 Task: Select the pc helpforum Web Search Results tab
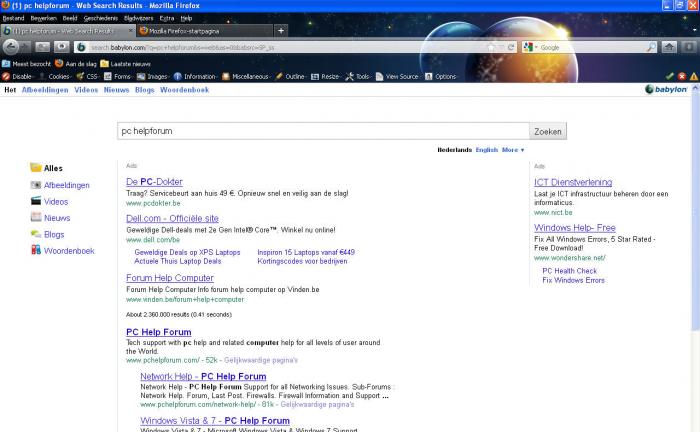pyautogui.click(x=67, y=31)
